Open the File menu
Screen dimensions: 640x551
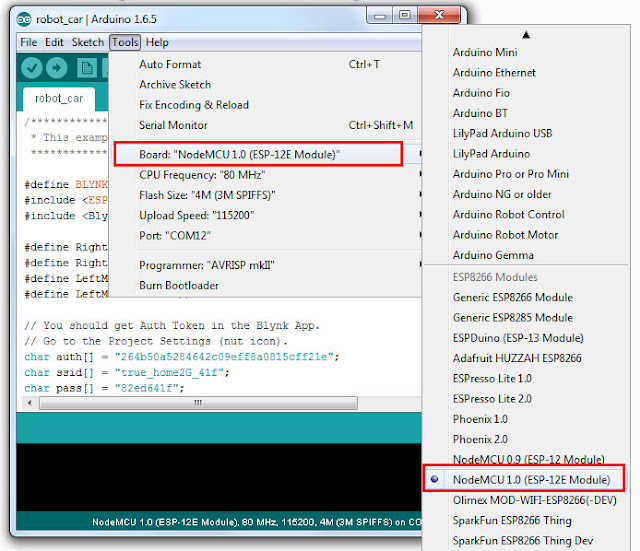(29, 42)
